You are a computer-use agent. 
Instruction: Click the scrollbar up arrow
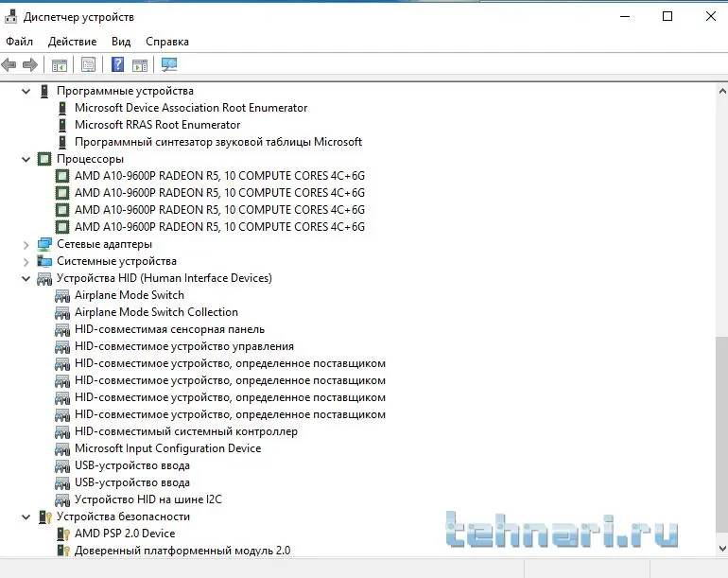pyautogui.click(x=722, y=91)
